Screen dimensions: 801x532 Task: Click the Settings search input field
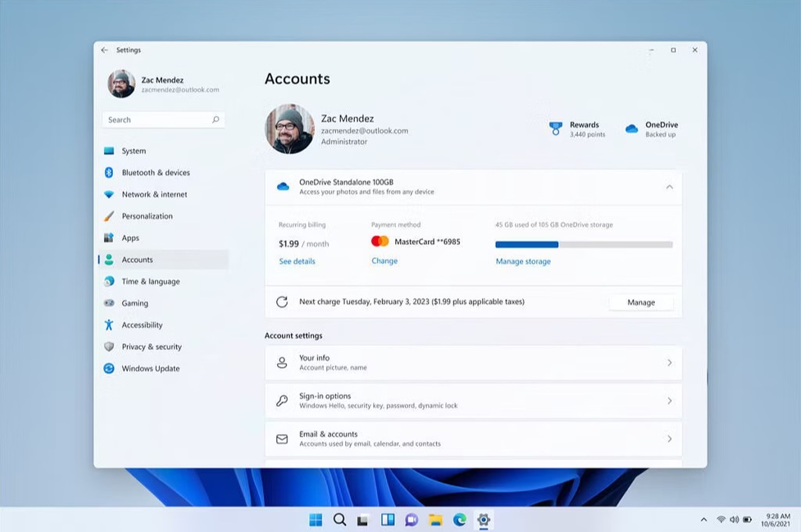163,119
